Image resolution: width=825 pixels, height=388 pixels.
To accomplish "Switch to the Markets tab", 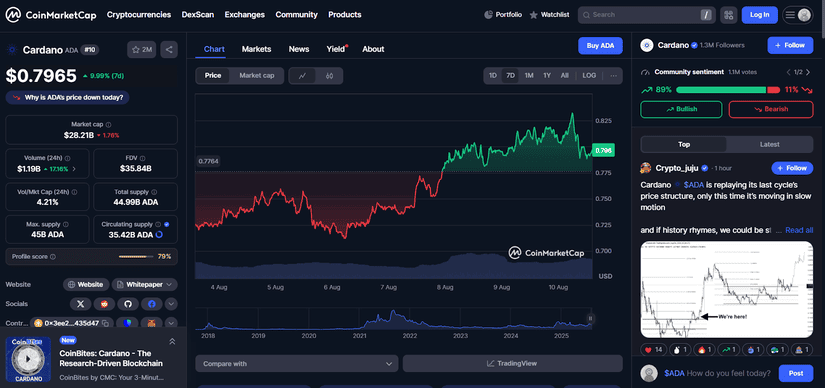I will [256, 49].
